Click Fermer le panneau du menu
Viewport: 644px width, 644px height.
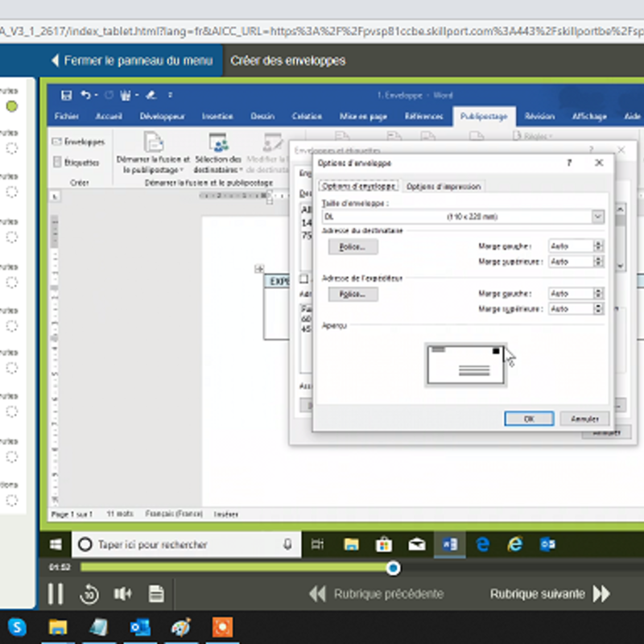click(132, 61)
